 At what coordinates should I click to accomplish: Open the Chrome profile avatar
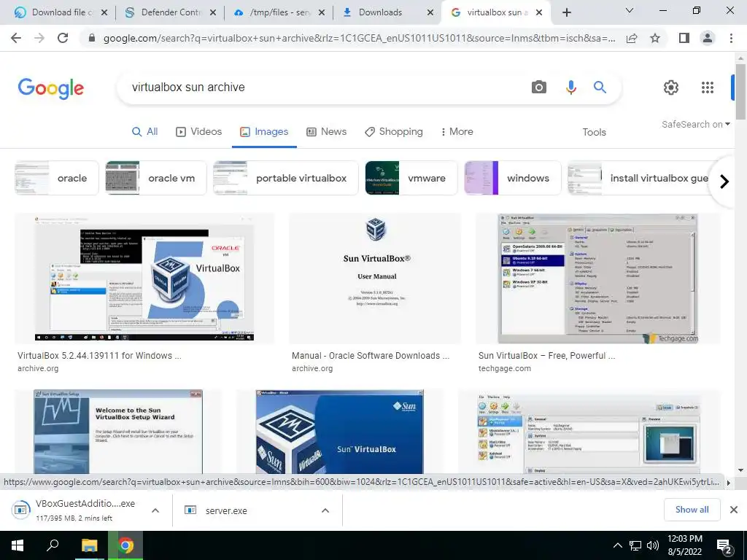coord(708,38)
